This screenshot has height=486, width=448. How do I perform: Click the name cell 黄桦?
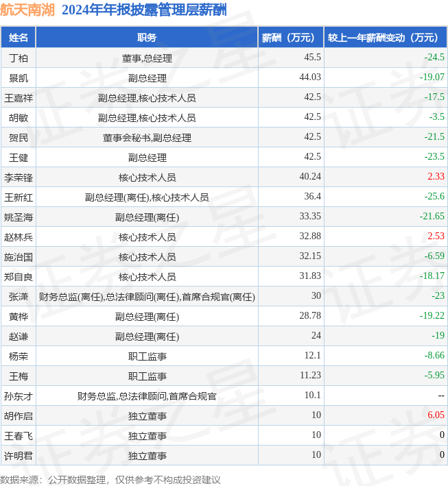pyautogui.click(x=19, y=317)
